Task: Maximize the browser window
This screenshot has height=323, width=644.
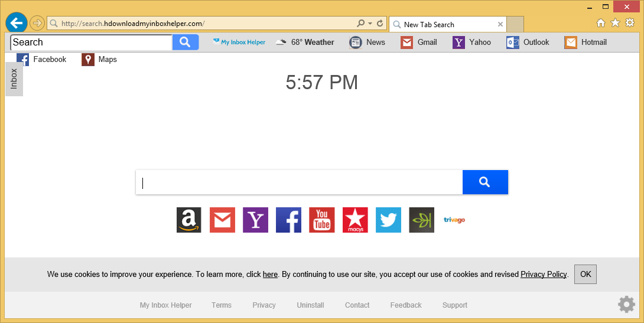Action: 606,6
